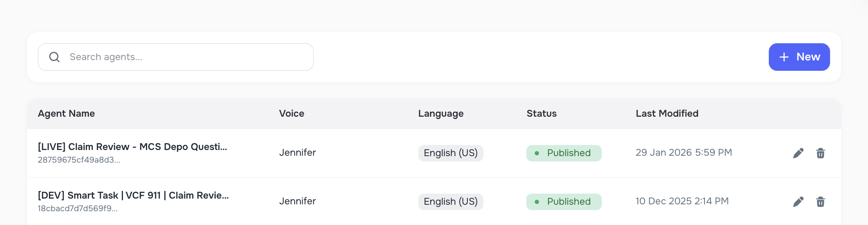868x225 pixels.
Task: Click the plus icon on the New button
Action: (784, 57)
